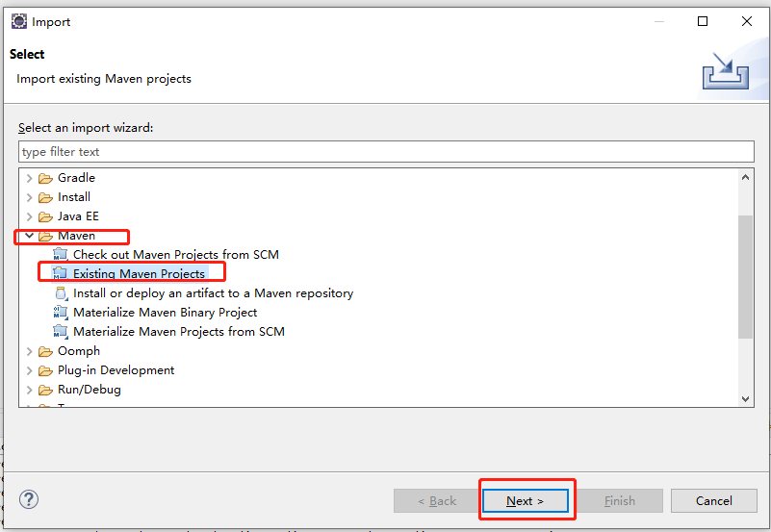Click the Plug-in Development folder icon
This screenshot has height=532, width=771.
[45, 370]
